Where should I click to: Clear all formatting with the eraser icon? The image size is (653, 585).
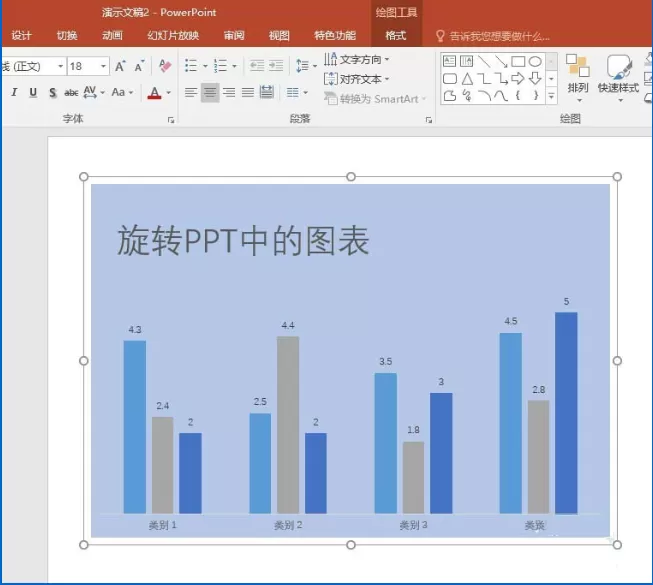pyautogui.click(x=165, y=66)
